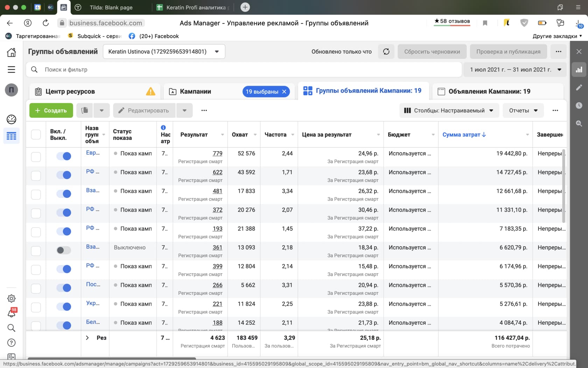The height and width of the screenshot is (368, 588).
Task: Click the Поиск и фильтр search field
Action: (x=245, y=69)
